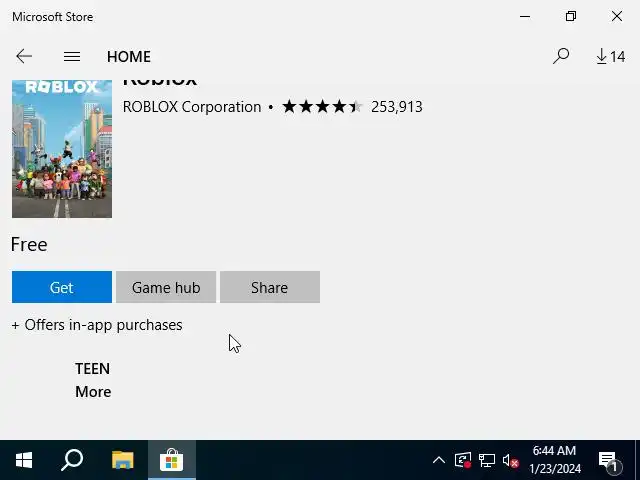The image size is (640, 480).
Task: Open the Windows Start menu
Action: pos(24,460)
